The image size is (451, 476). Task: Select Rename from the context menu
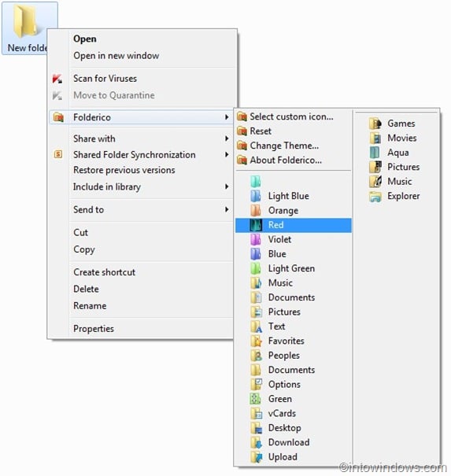coord(90,306)
